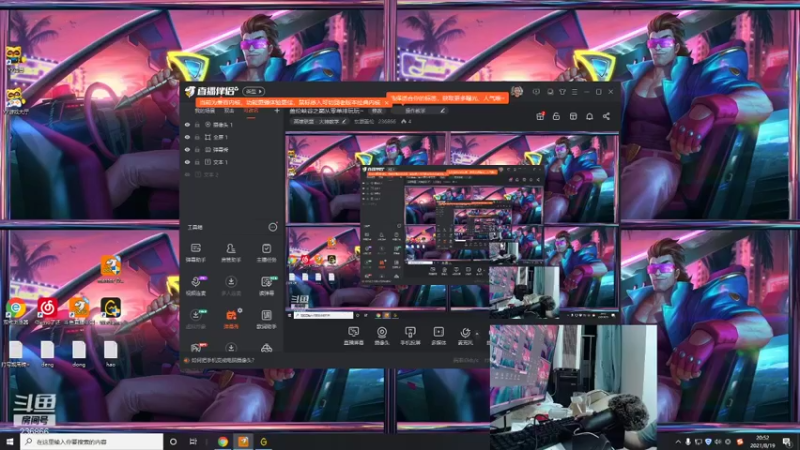Hide the 文本 1 source layer

coord(187,162)
